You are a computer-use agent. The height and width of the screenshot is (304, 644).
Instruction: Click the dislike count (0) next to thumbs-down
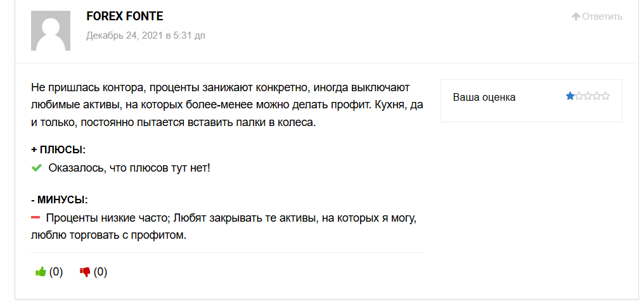pos(101,272)
